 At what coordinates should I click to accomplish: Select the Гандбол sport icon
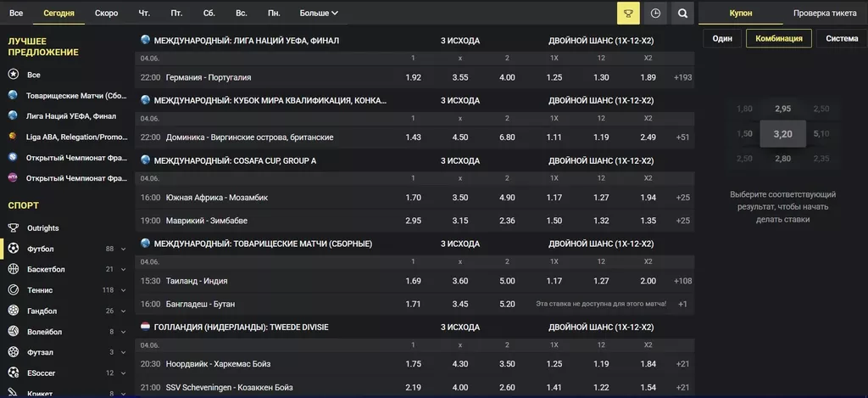click(14, 311)
